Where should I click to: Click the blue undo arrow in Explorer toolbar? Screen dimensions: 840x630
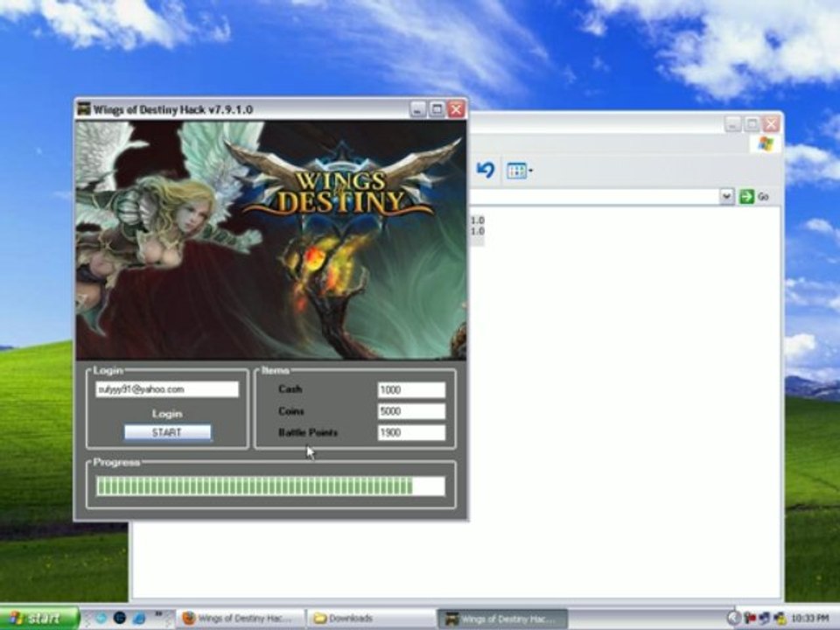point(486,171)
